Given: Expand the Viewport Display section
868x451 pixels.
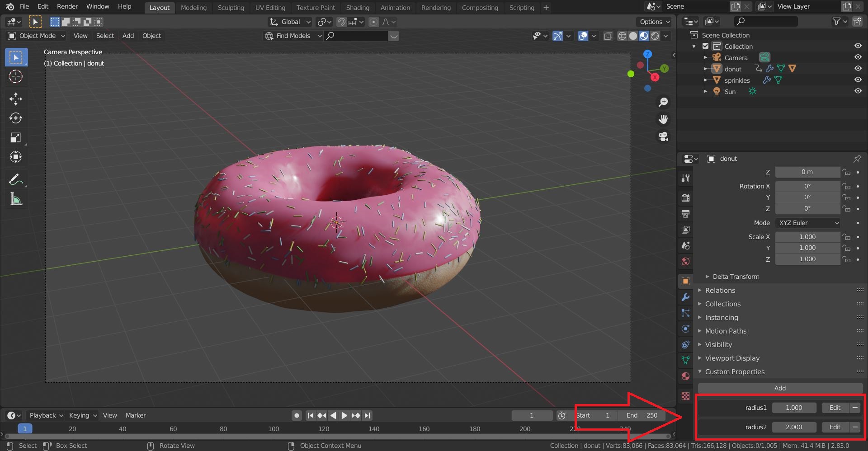Looking at the screenshot, I should 732,358.
